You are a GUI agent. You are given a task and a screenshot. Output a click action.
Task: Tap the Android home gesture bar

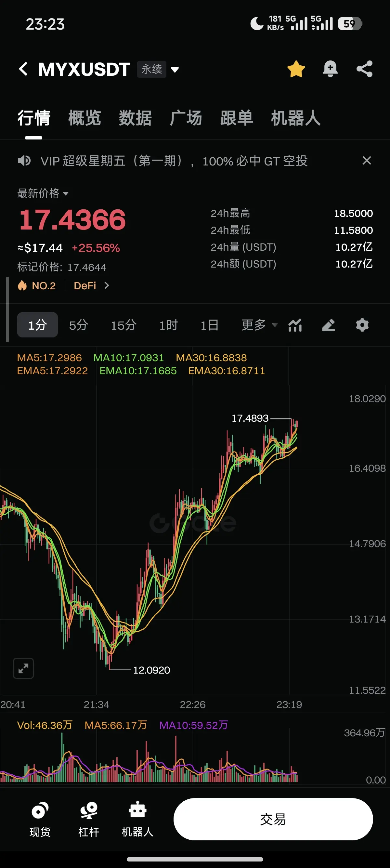click(x=195, y=859)
